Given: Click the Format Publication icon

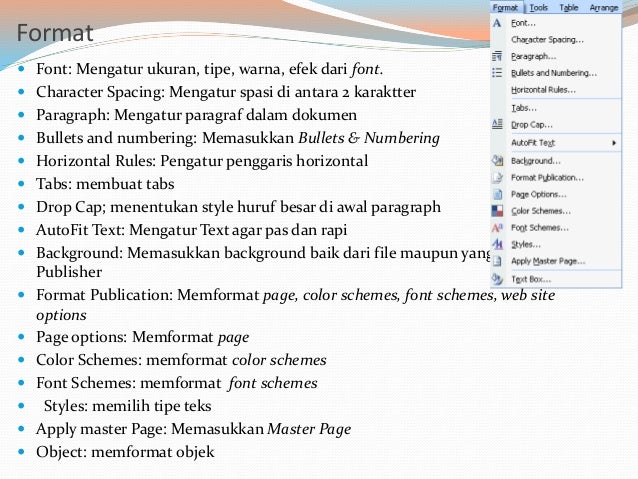Looking at the screenshot, I should (497, 177).
